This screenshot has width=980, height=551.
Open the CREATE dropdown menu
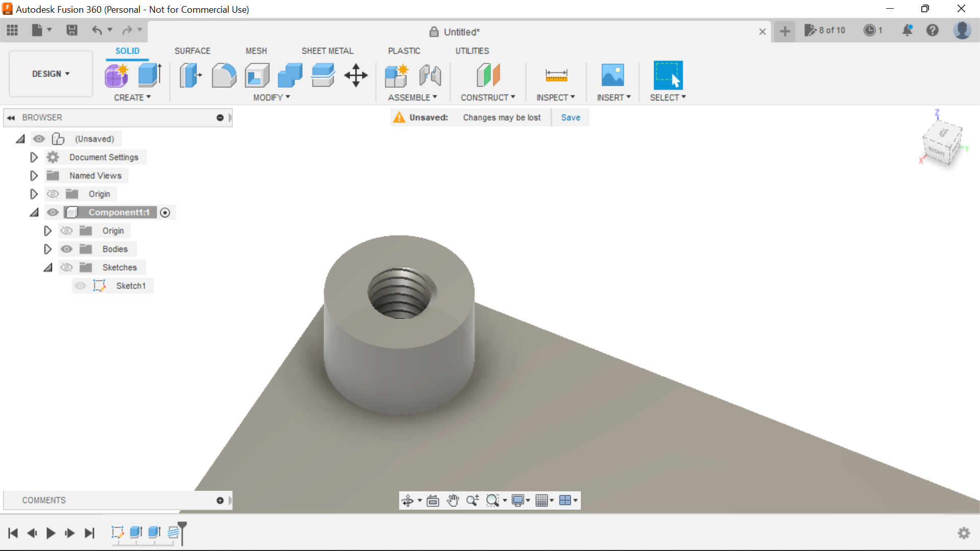point(132,97)
